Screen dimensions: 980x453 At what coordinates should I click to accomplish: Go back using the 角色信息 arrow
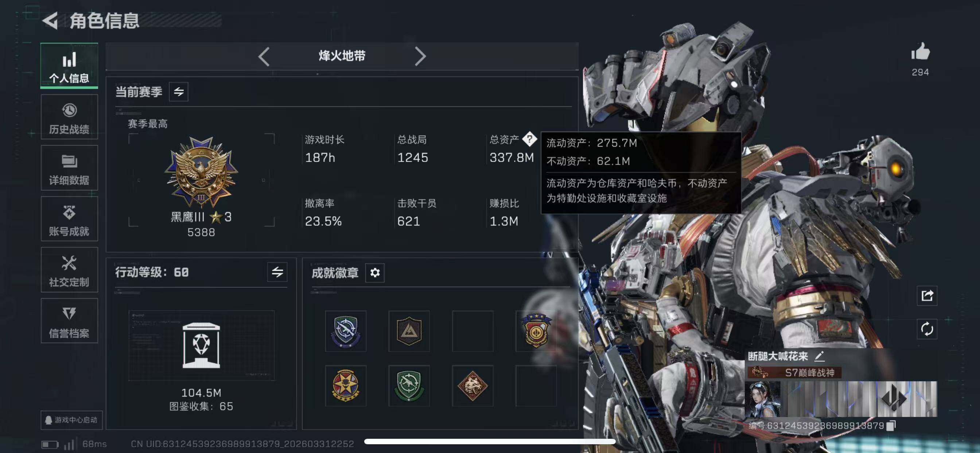50,20
